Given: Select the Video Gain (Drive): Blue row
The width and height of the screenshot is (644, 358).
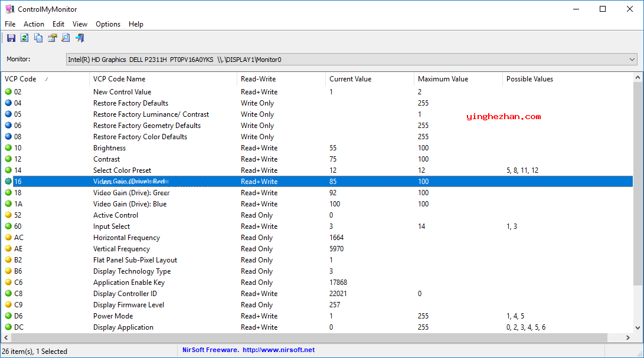Looking at the screenshot, I should (317, 203).
